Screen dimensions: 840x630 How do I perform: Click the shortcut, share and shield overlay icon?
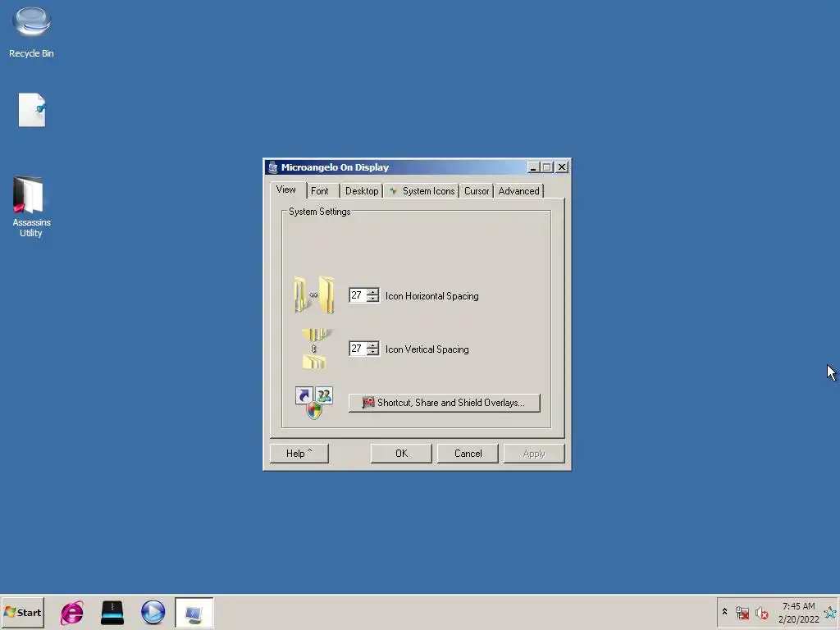tap(314, 402)
